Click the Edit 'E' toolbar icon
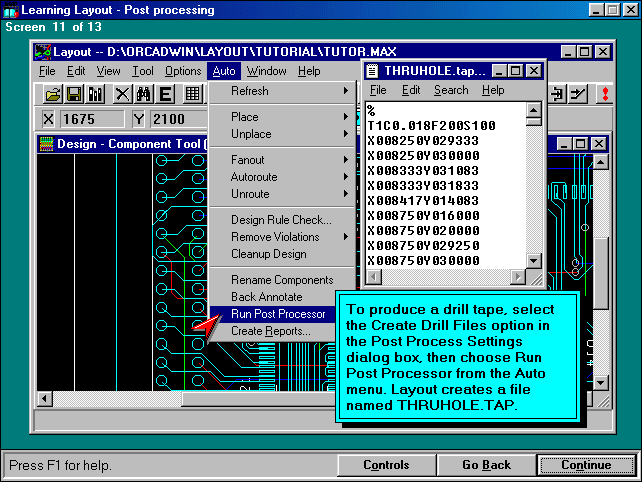This screenshot has width=642, height=482. point(165,94)
